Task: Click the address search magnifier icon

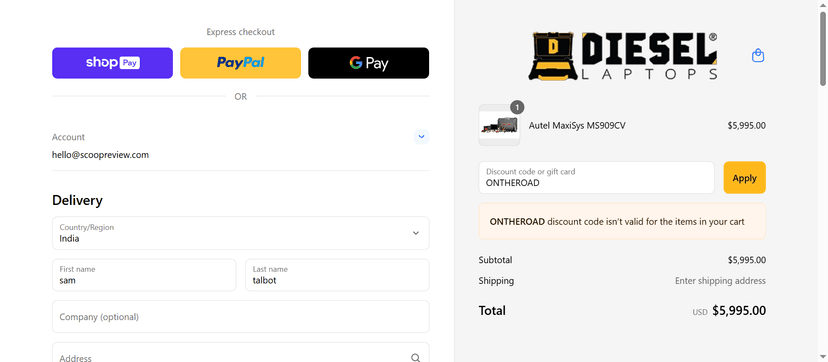Action: click(416, 357)
